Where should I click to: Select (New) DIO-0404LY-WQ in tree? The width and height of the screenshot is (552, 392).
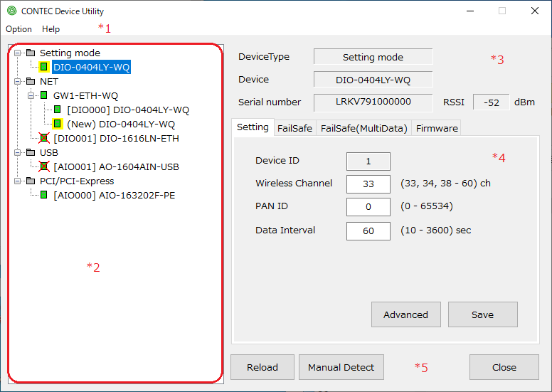pyautogui.click(x=121, y=124)
